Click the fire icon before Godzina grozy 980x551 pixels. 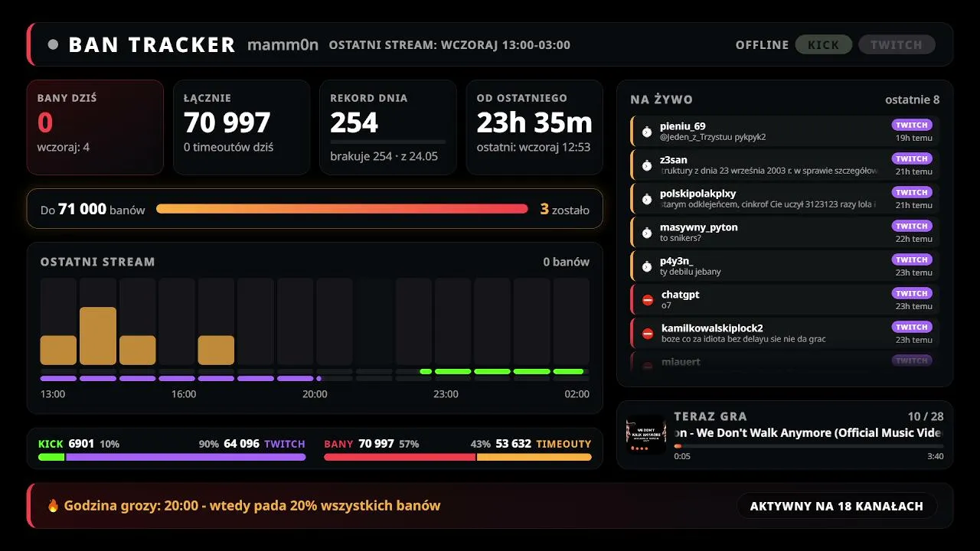(53, 505)
